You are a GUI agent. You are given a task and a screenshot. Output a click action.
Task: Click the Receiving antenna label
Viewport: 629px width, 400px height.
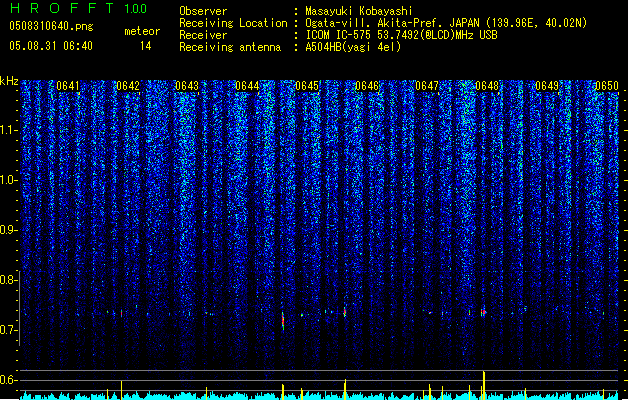pos(230,47)
